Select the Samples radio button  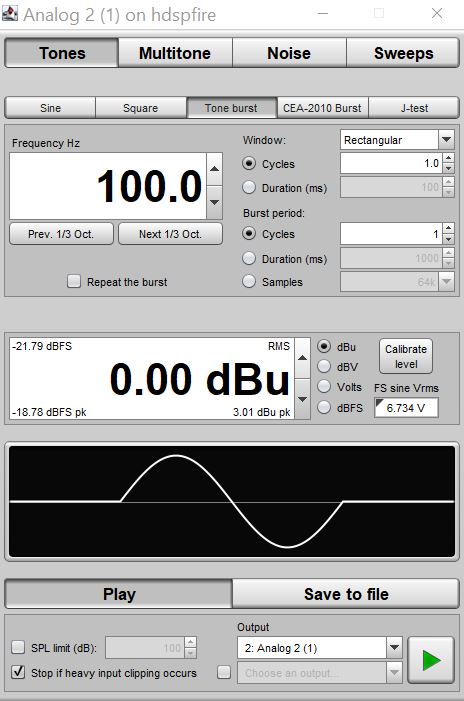point(249,282)
